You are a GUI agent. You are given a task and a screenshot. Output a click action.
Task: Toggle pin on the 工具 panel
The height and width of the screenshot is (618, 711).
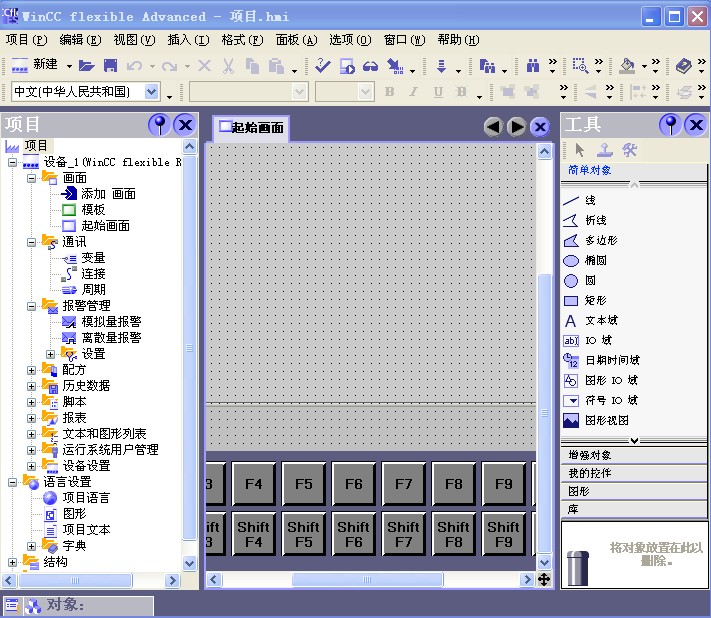point(669,125)
